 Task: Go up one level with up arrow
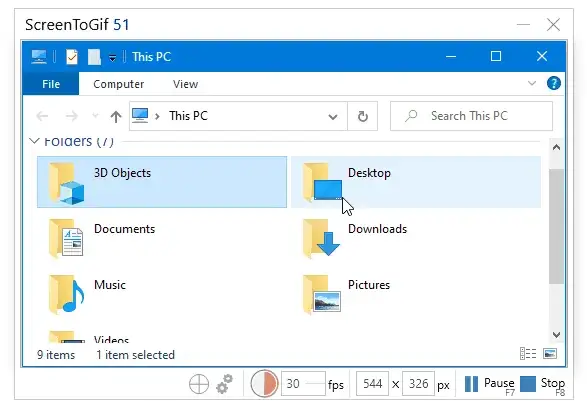pyautogui.click(x=116, y=116)
